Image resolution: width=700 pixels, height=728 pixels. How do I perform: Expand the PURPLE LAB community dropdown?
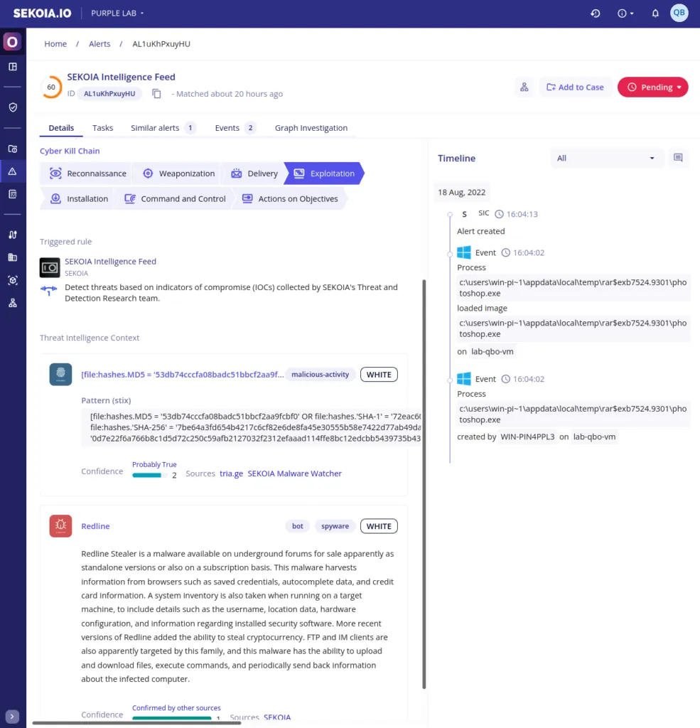117,13
